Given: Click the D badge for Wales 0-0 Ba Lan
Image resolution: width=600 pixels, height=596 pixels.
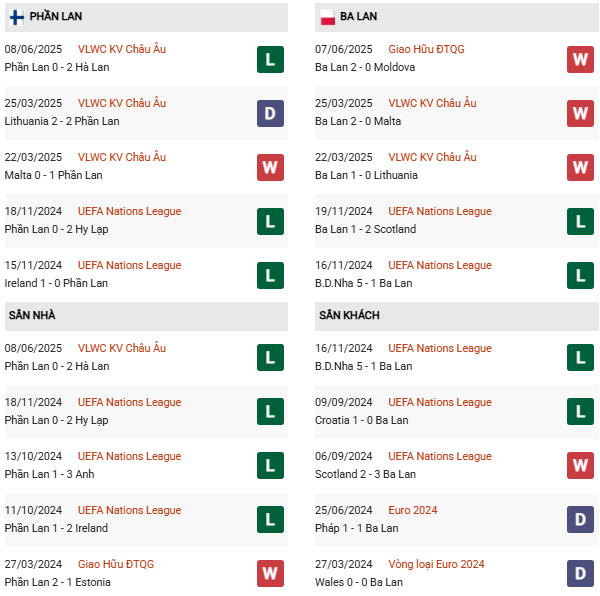Looking at the screenshot, I should 581,574.
